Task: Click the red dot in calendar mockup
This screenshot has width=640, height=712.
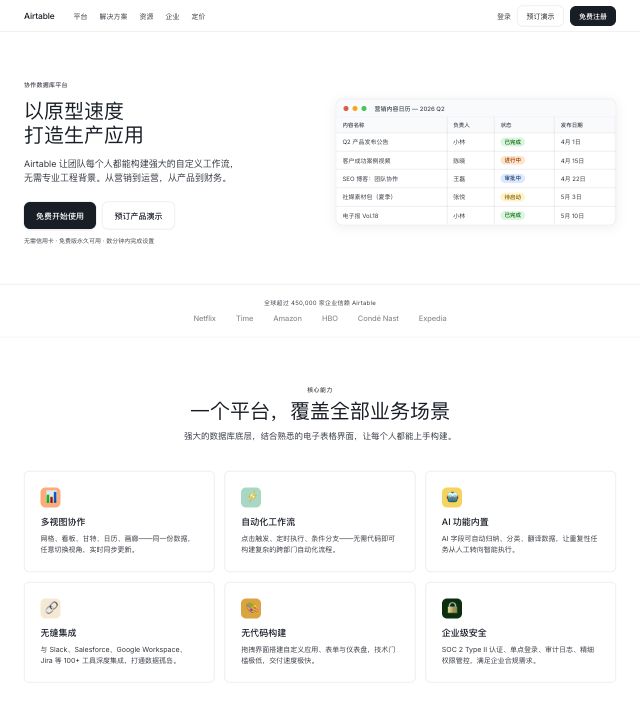Action: point(346,109)
